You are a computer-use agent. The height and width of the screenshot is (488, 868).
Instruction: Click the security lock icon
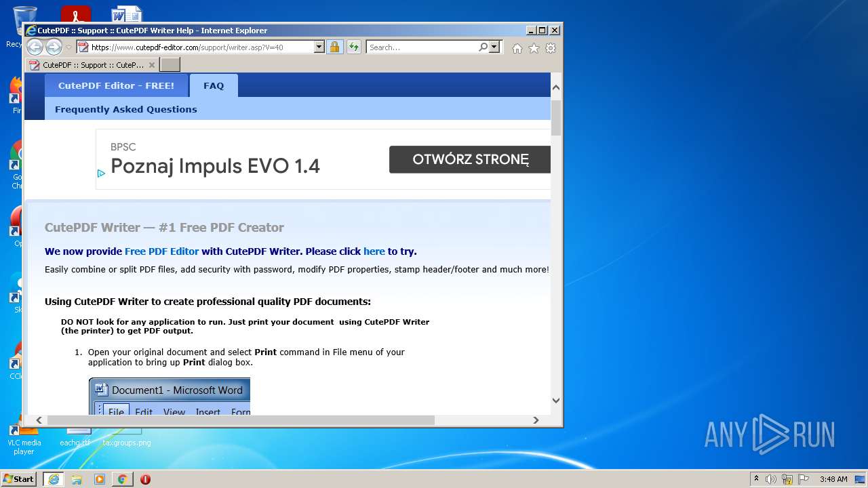334,47
